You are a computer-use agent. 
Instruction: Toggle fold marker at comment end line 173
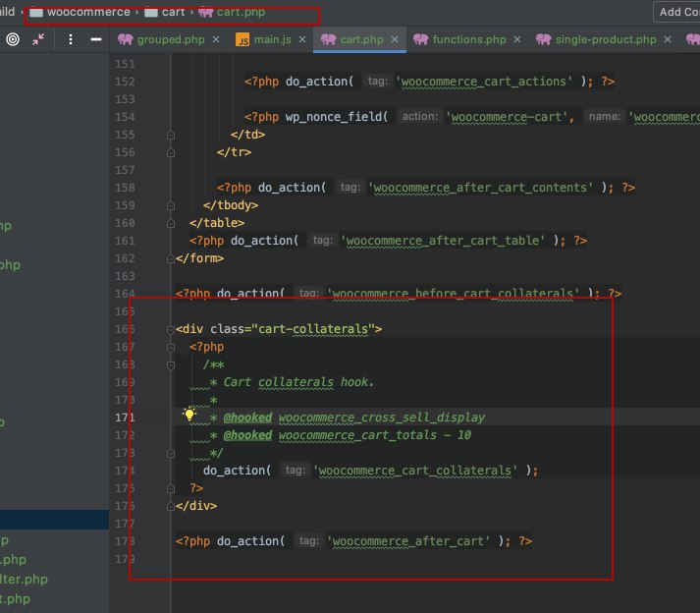171,454
